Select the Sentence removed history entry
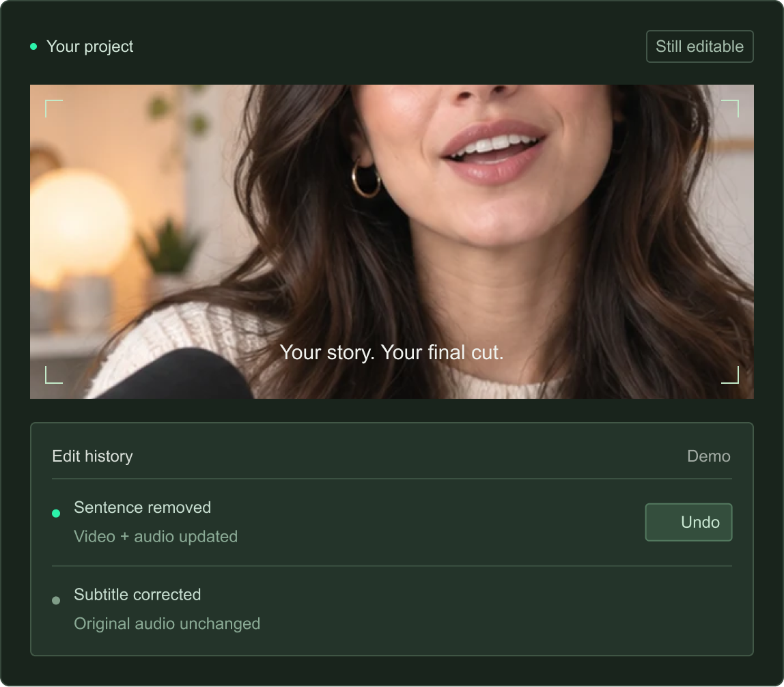Viewport: 784px width, 687px height. coord(392,522)
